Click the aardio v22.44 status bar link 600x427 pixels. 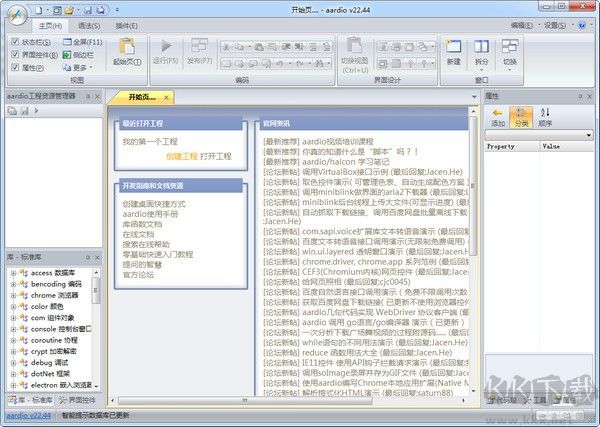point(29,416)
